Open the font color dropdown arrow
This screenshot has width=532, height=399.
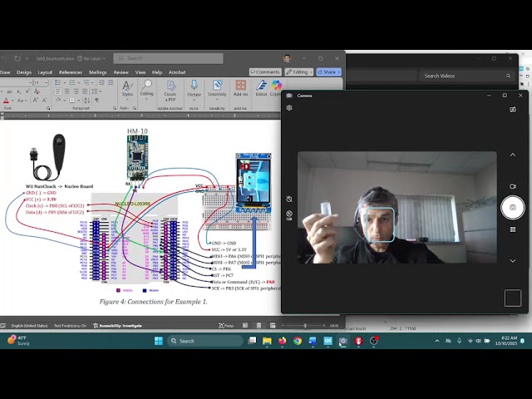tap(12, 101)
